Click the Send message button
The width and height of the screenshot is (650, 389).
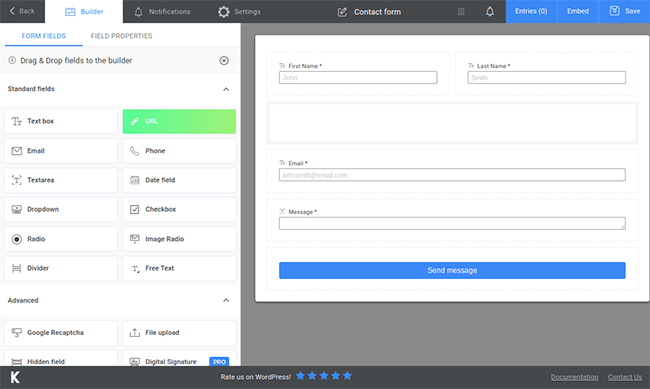(x=452, y=270)
